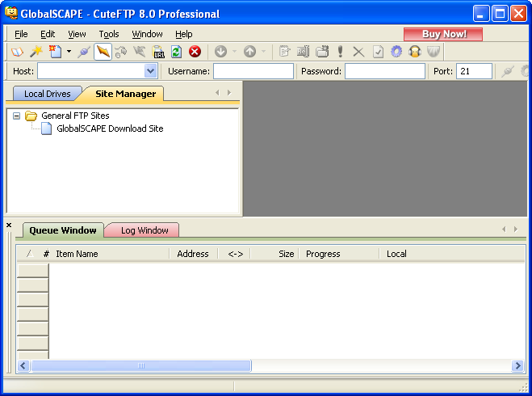Click the Execute exclamation mark icon

coord(341,52)
